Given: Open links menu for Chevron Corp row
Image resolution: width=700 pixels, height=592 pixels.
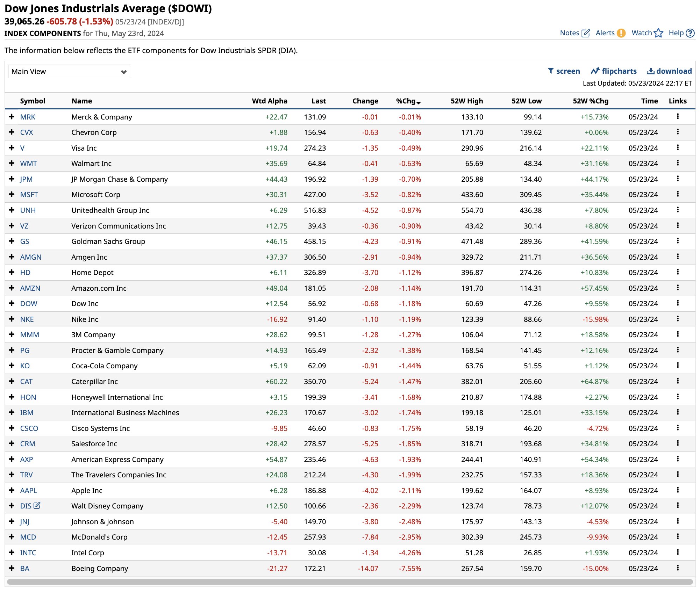Looking at the screenshot, I should tap(678, 132).
